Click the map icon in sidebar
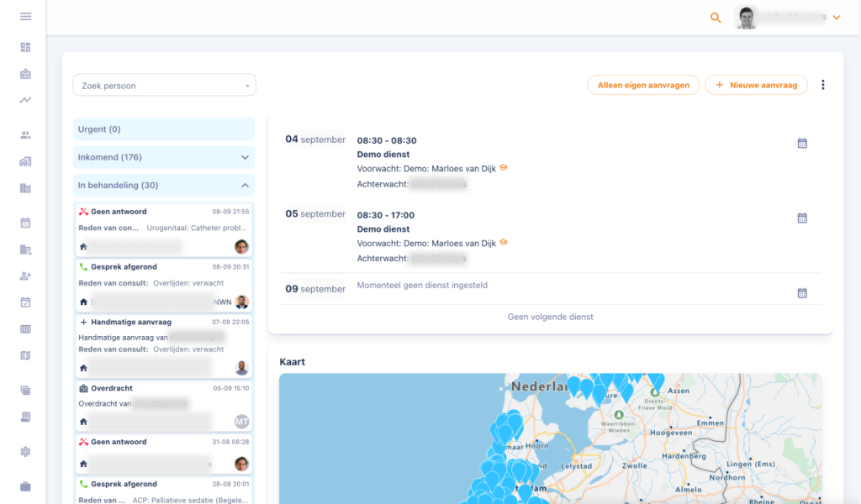 [x=25, y=355]
